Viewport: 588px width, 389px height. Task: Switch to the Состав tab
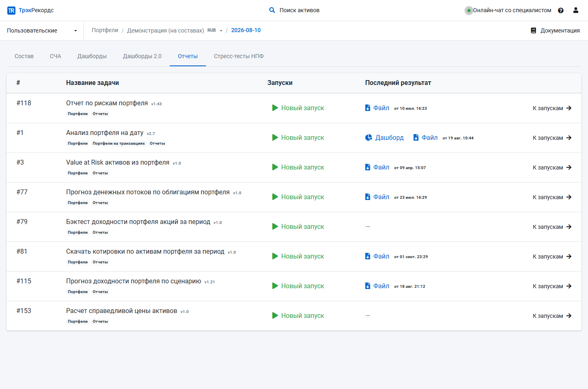pos(24,56)
